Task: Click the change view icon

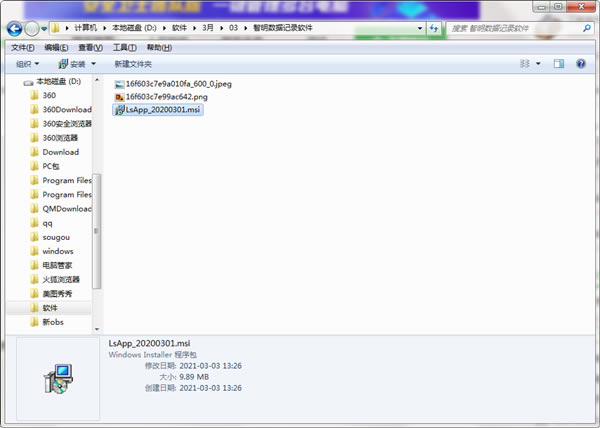Action: [525, 64]
